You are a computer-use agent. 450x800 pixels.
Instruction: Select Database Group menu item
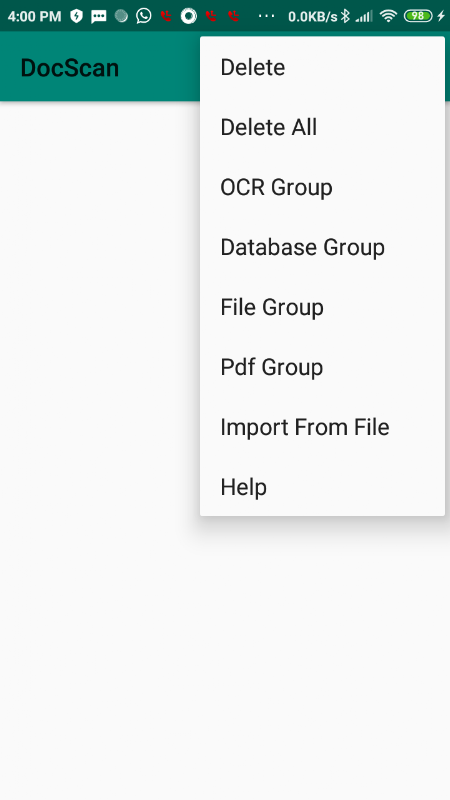click(322, 247)
